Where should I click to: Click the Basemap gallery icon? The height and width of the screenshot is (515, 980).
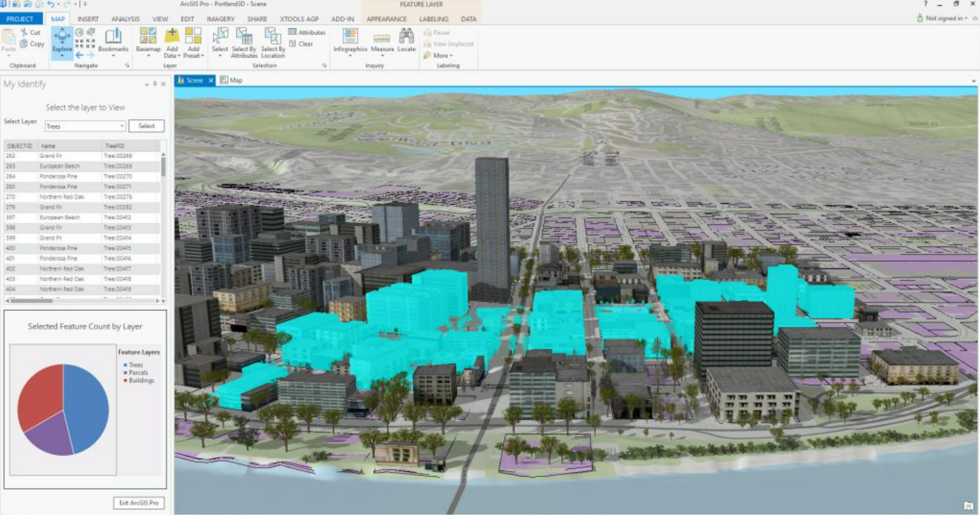(148, 36)
